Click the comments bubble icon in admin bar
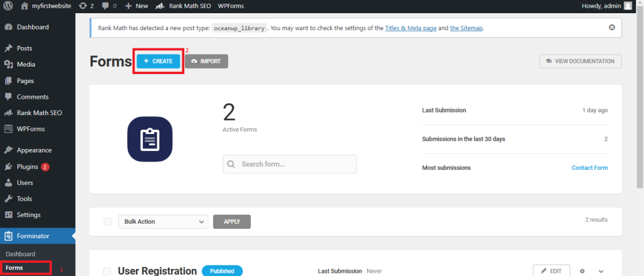This screenshot has width=644, height=276. tap(104, 6)
